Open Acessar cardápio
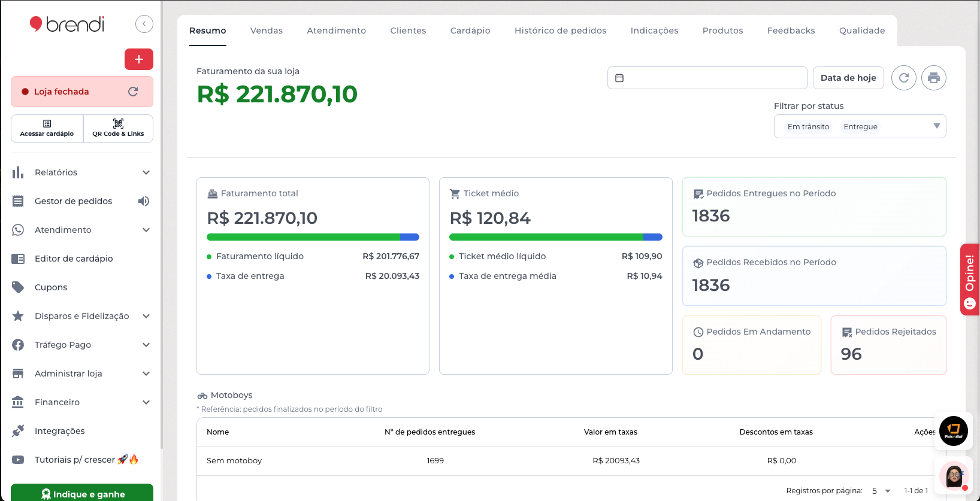This screenshot has width=980, height=501. click(47, 129)
